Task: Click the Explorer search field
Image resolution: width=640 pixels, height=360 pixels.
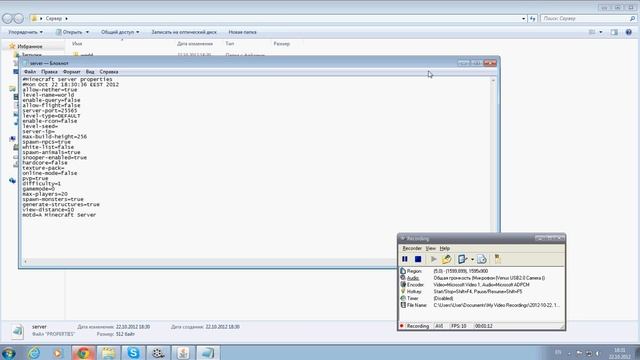Action: (588, 18)
